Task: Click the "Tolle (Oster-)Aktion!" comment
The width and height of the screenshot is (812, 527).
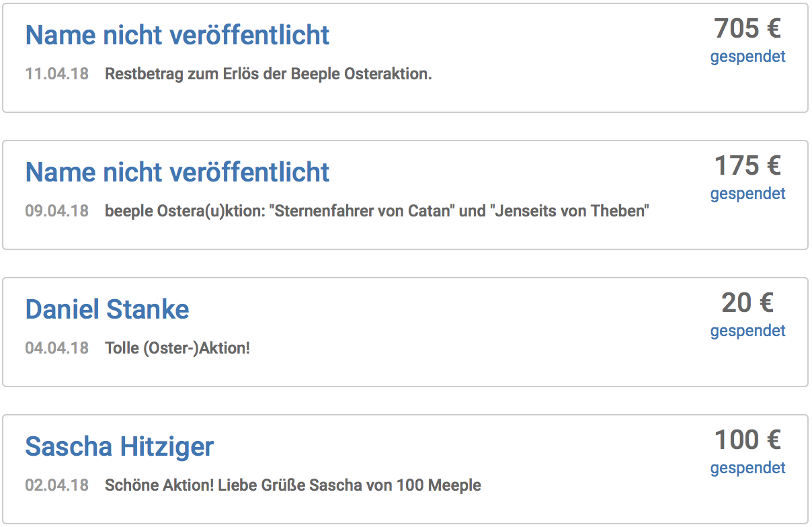Action: [177, 348]
